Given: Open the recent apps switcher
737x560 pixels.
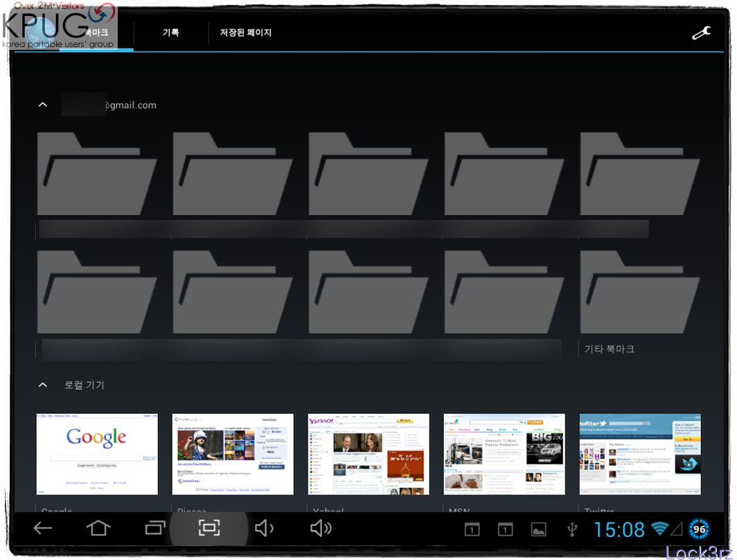Looking at the screenshot, I should point(156,528).
